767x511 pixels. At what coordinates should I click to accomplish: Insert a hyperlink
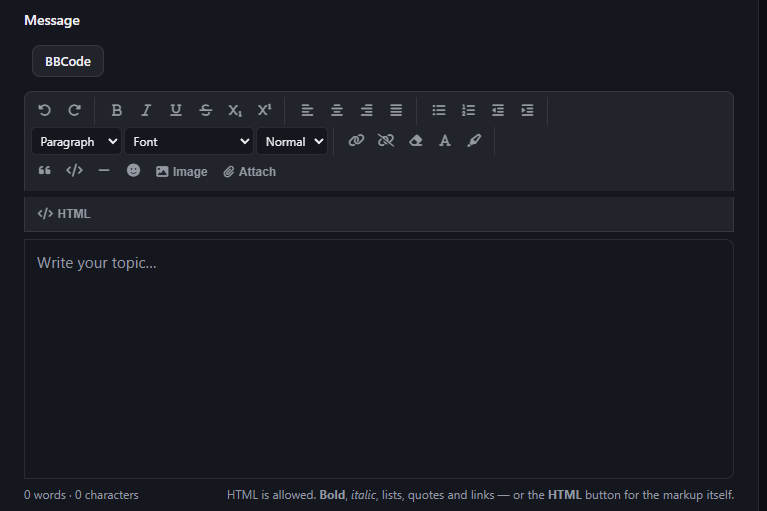356,141
